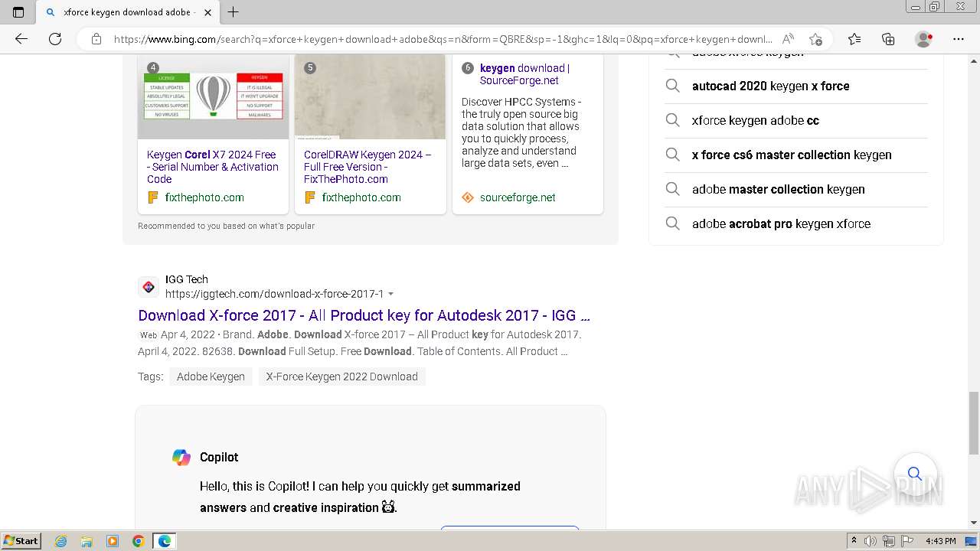Open Collections panel
This screenshot has height=551, width=980.
pos(888,39)
